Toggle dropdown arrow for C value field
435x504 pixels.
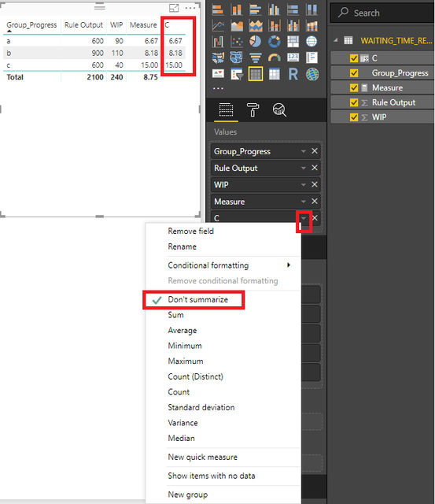click(x=304, y=218)
